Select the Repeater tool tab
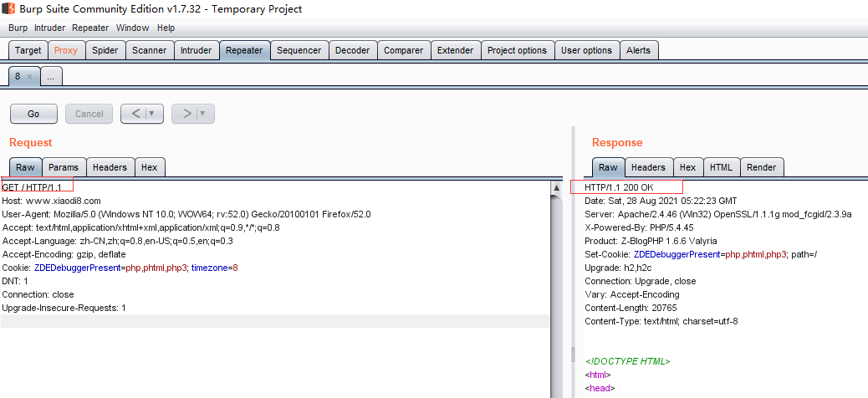Image resolution: width=868 pixels, height=398 pixels. click(244, 50)
